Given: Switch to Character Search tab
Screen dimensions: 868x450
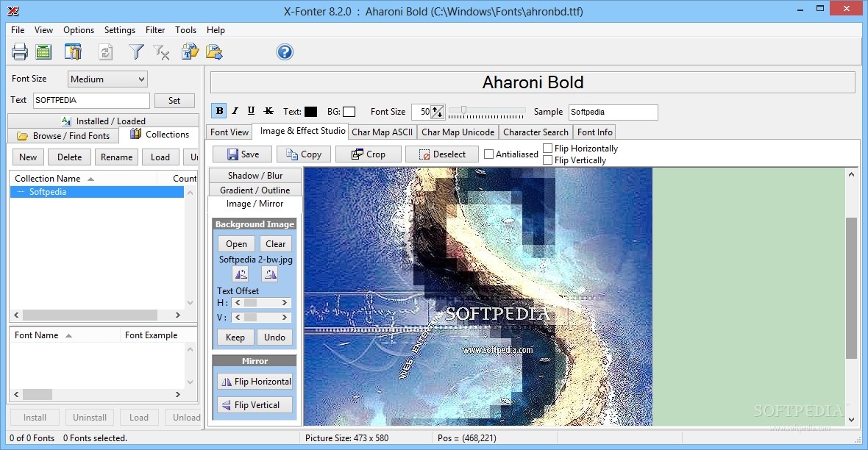Looking at the screenshot, I should coord(536,132).
